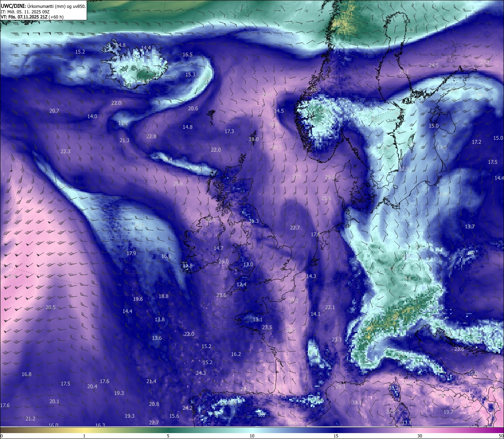This screenshot has height=439, width=504.
Task: Click the 17.9 value label
Action: click(131, 254)
